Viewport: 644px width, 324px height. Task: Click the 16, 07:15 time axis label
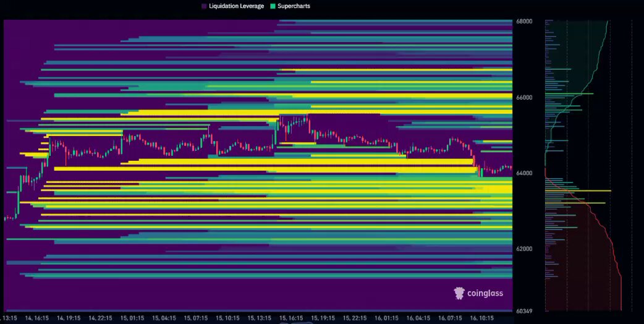pyautogui.click(x=450, y=318)
